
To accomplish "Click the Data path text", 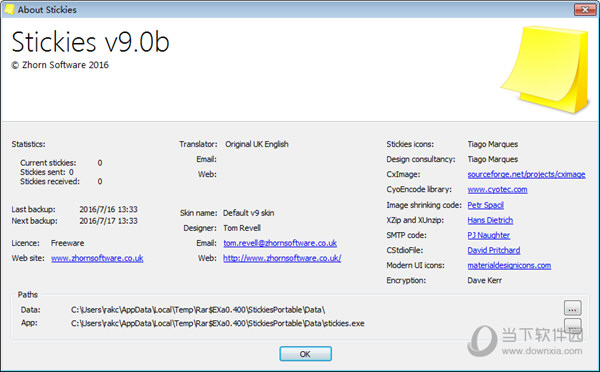I will coord(198,310).
